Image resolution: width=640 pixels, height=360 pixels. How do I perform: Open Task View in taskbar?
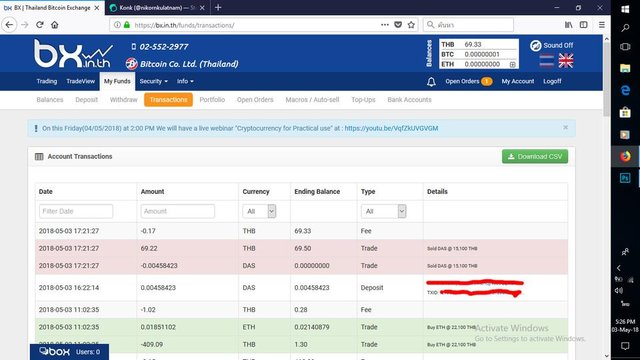pos(625,47)
